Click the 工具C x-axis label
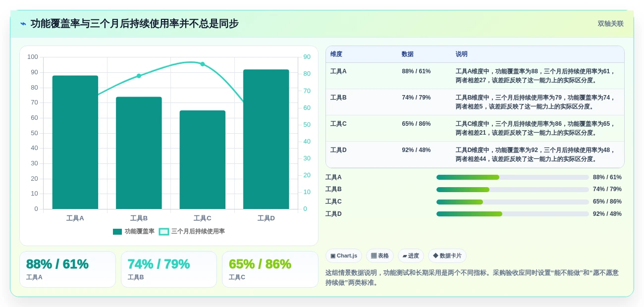 tap(202, 218)
